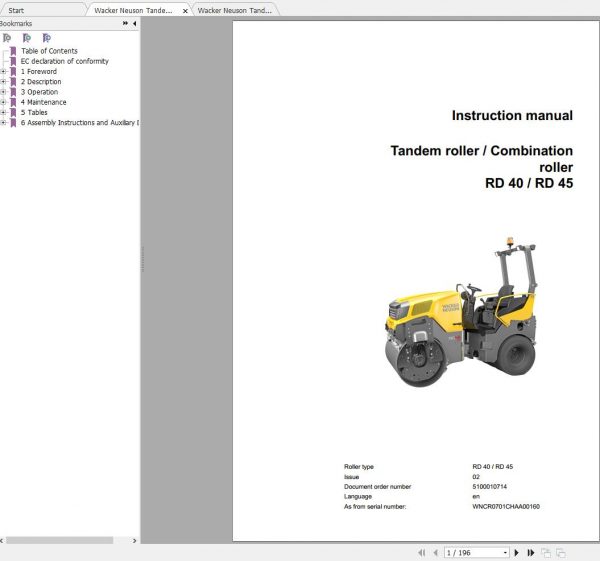Open the 6 Assembly Instructions bookmark

[x=80, y=123]
